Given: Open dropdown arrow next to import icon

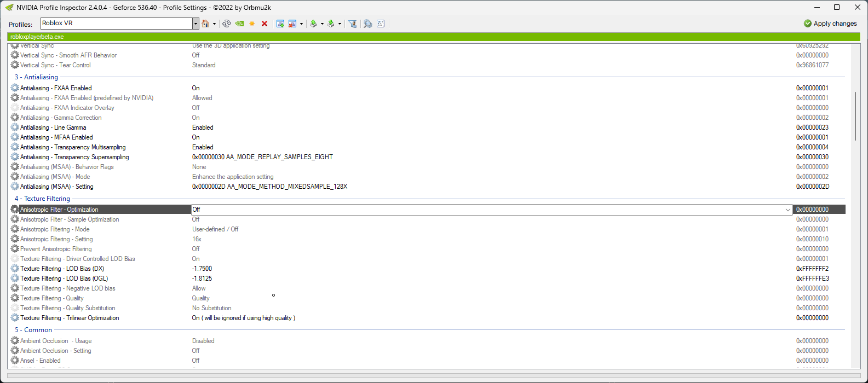Looking at the screenshot, I should (340, 24).
